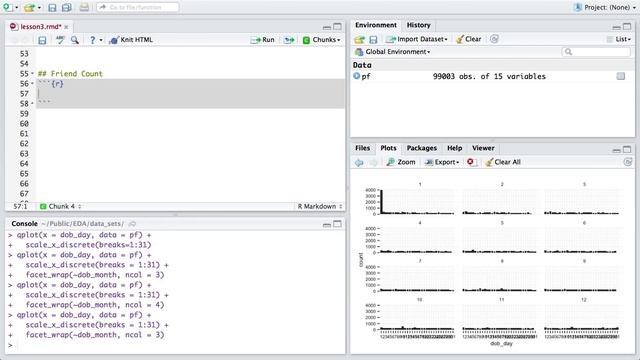Click '99003 obs. of 15 variables' text
The image size is (640, 360).
tap(489, 76)
